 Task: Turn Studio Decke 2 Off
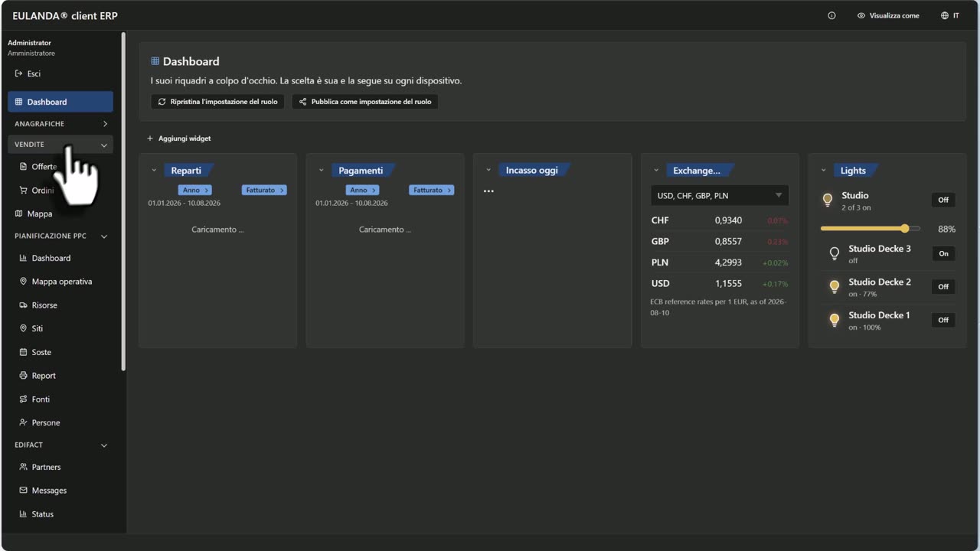coord(943,287)
